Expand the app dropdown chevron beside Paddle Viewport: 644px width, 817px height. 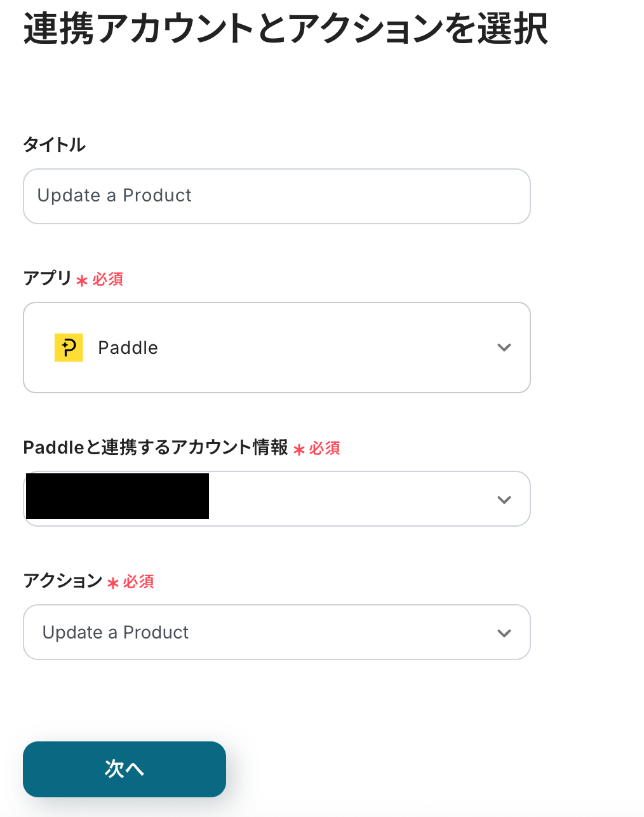coord(504,348)
